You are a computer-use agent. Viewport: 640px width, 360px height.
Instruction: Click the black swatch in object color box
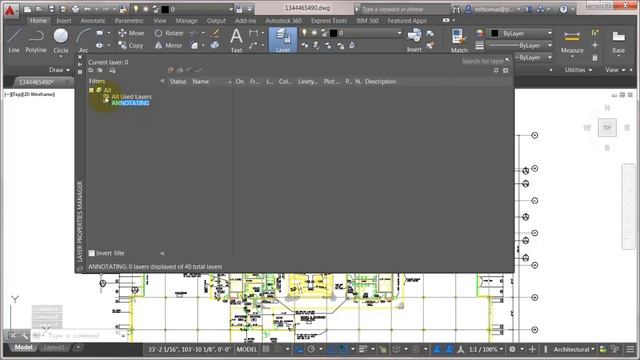(495, 33)
